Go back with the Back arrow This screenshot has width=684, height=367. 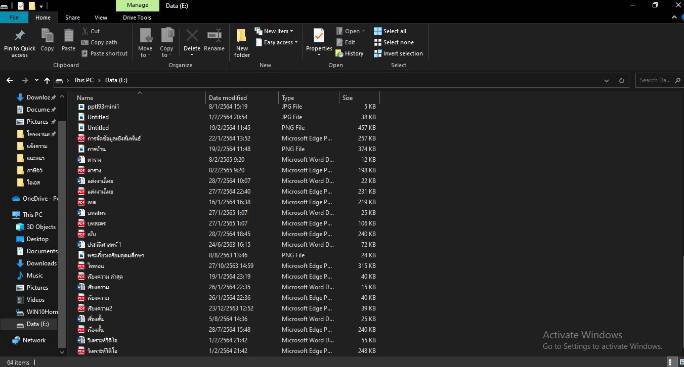point(10,80)
